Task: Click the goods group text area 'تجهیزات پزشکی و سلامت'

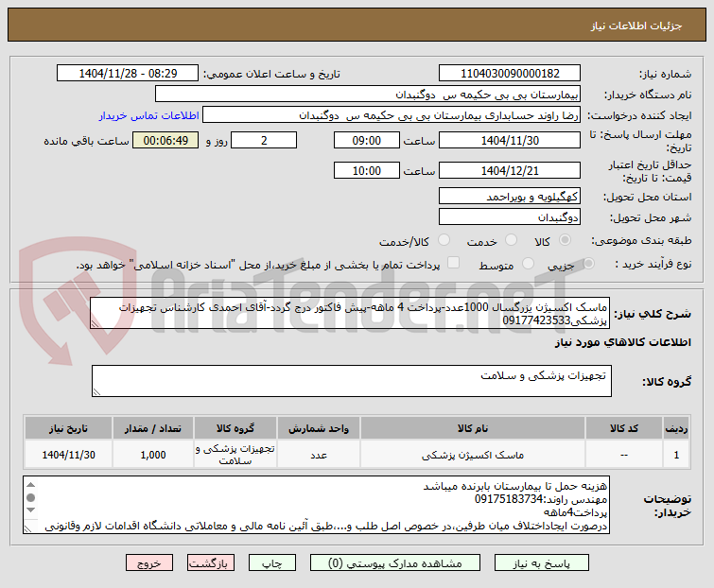Action: 352,381
